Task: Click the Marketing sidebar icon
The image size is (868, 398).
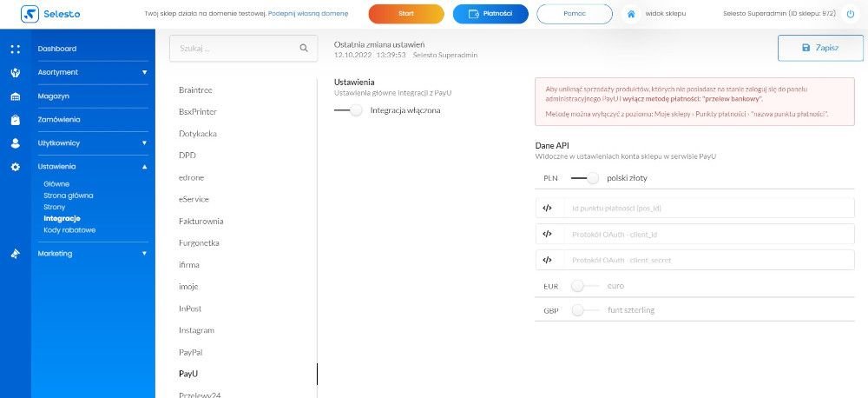Action: pos(16,254)
